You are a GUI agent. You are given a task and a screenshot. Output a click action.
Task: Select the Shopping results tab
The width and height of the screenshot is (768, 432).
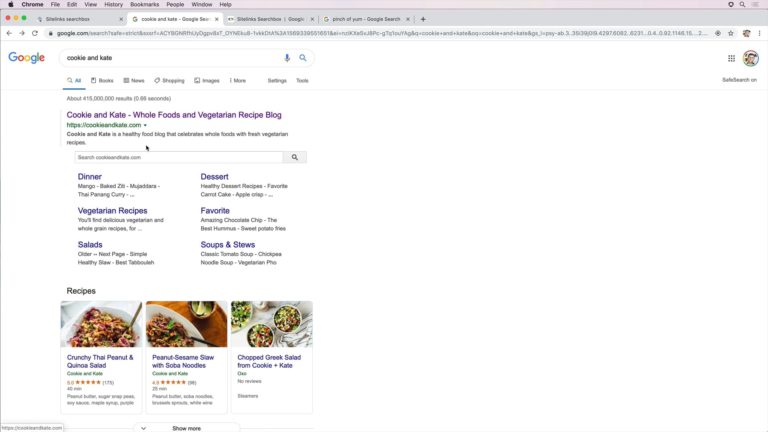(x=169, y=80)
